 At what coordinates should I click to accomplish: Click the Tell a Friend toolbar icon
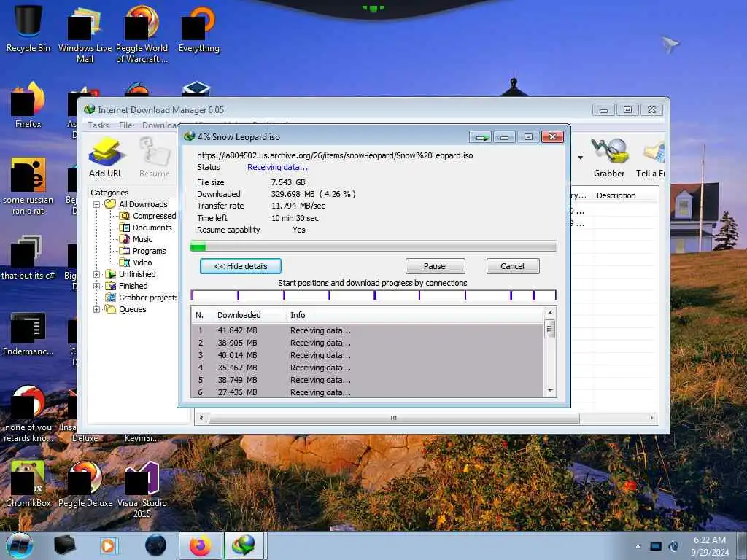[x=651, y=157]
